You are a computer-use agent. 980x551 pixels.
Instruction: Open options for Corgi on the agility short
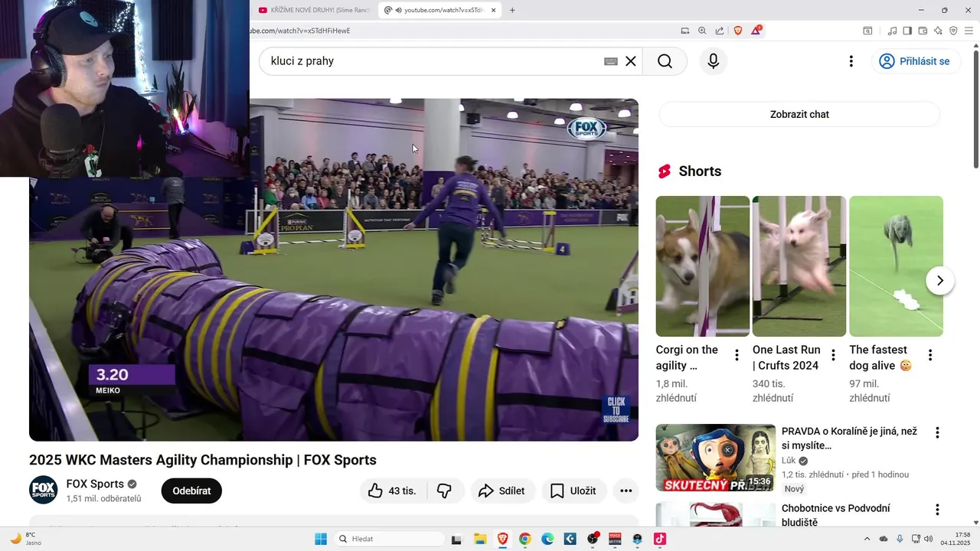click(737, 355)
